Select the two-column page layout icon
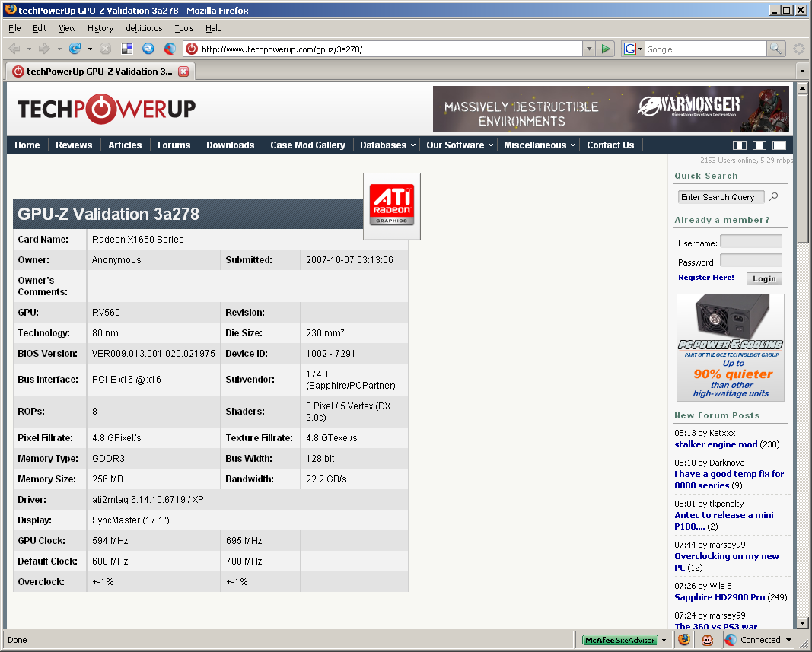 click(x=739, y=145)
